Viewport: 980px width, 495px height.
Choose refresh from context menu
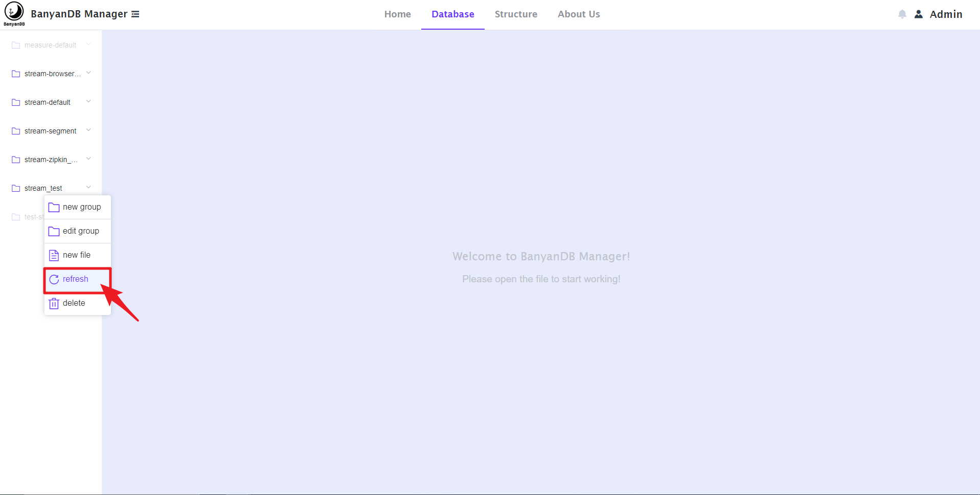tap(78, 279)
